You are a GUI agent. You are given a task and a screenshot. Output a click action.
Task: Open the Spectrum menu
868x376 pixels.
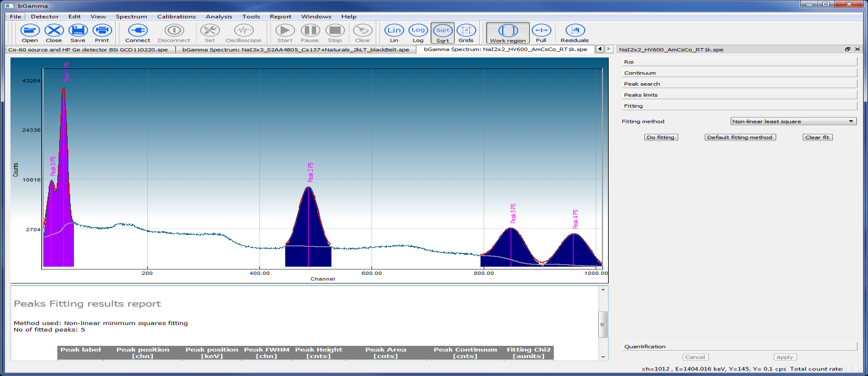point(131,17)
